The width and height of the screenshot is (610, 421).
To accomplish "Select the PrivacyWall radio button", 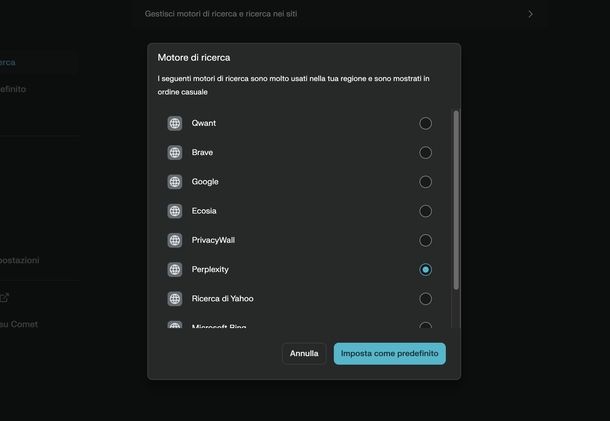I will pos(426,240).
